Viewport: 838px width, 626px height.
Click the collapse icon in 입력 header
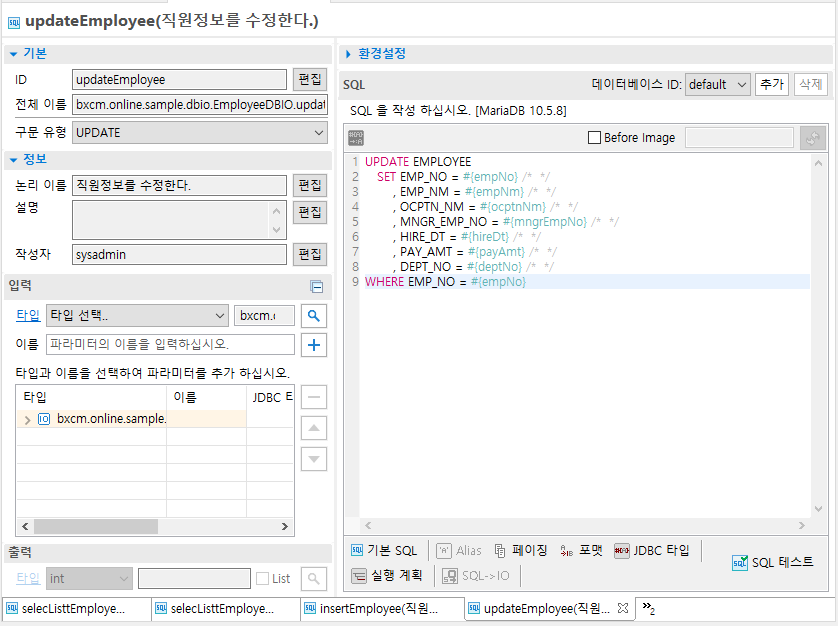317,287
